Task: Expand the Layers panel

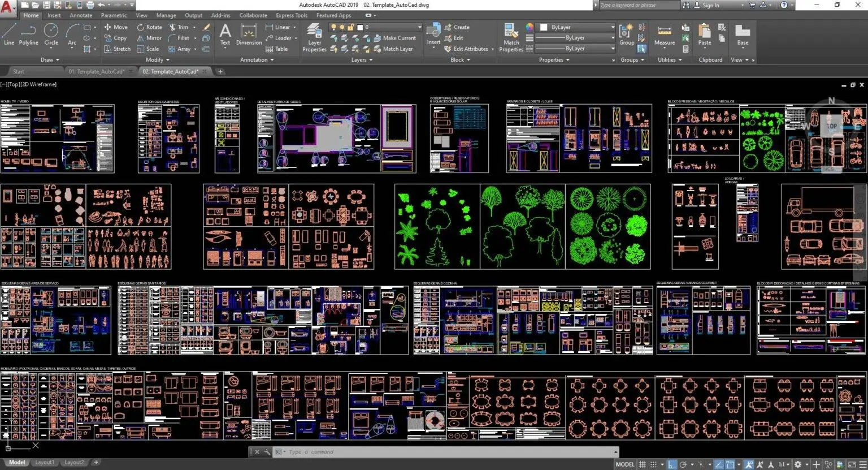Action: [x=362, y=59]
